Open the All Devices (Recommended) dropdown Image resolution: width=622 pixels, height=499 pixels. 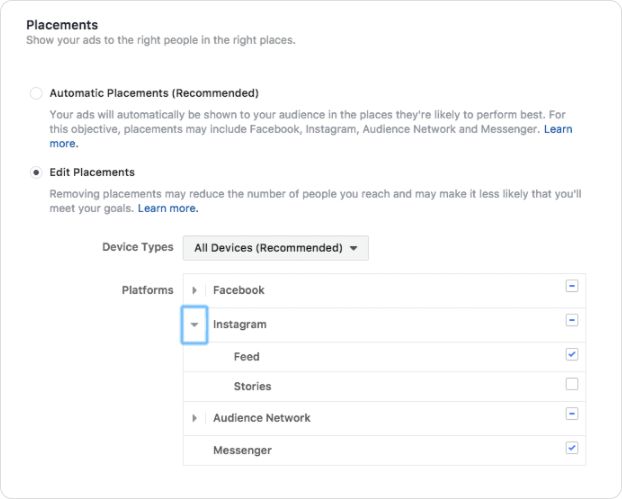(275, 248)
